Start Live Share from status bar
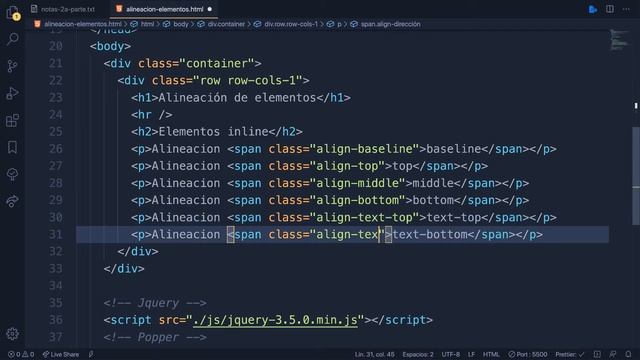The width and height of the screenshot is (640, 360). [x=61, y=354]
